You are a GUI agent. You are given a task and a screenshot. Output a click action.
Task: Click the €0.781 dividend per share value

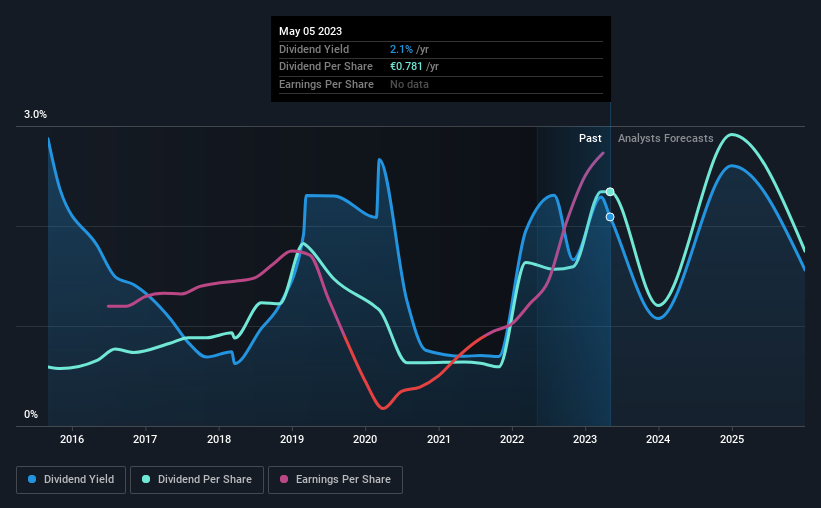point(406,67)
